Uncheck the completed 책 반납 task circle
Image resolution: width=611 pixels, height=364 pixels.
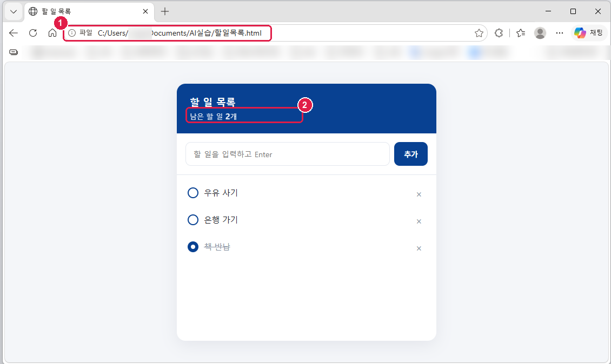tap(193, 247)
